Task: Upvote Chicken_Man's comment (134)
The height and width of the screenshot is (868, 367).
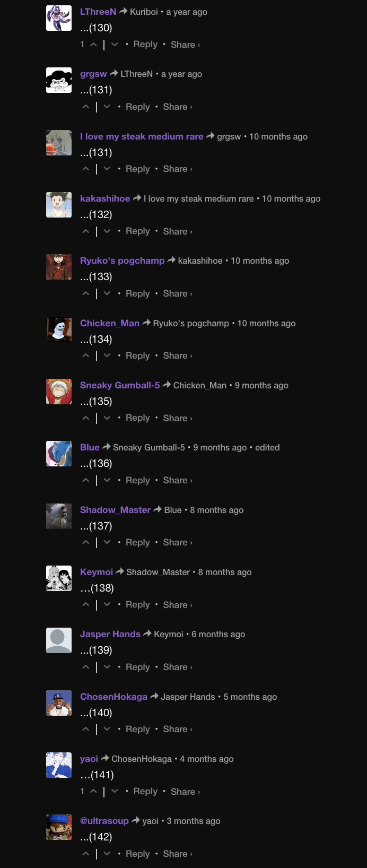Action: coord(86,355)
